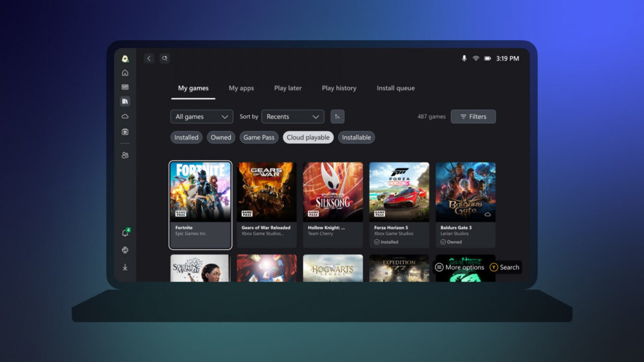Open the Home icon in sidebar

click(125, 73)
